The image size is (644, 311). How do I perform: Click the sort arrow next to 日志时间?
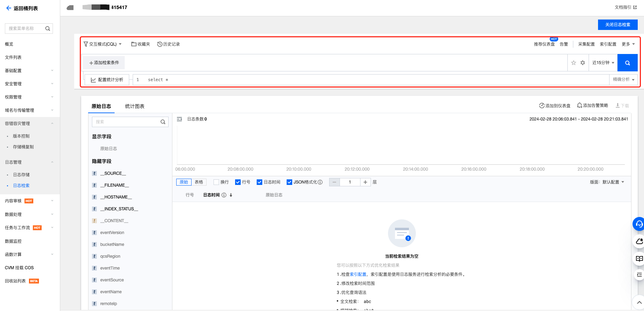(231, 195)
